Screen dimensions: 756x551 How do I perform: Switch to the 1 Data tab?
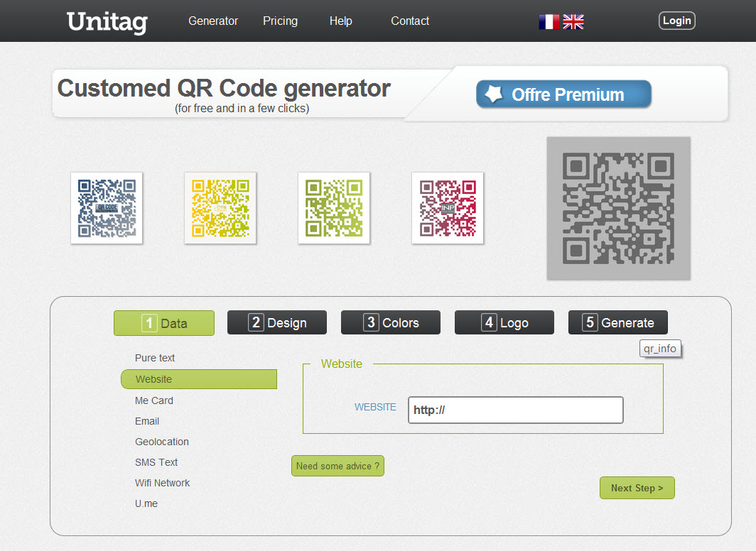pyautogui.click(x=164, y=322)
